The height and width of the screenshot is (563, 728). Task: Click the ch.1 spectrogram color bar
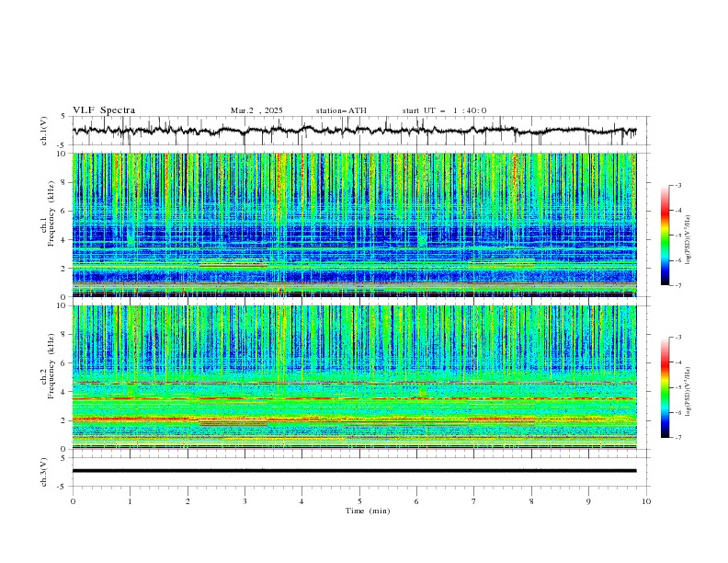click(x=665, y=236)
